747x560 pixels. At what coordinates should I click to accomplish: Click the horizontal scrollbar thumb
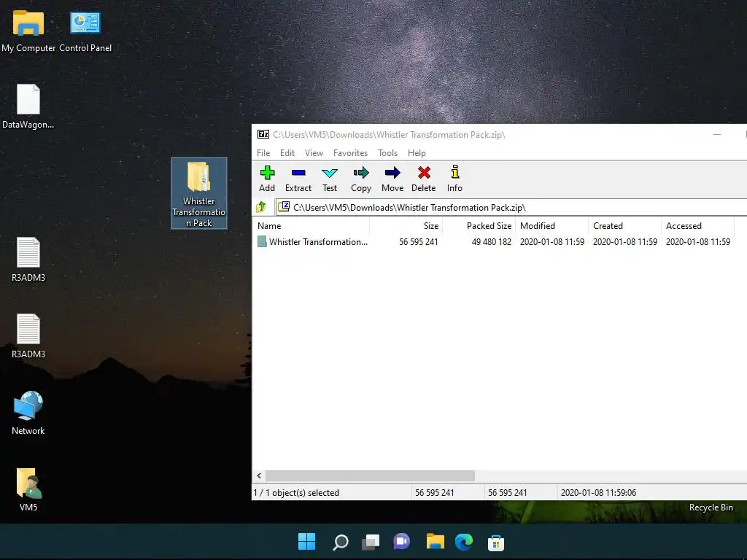point(370,475)
